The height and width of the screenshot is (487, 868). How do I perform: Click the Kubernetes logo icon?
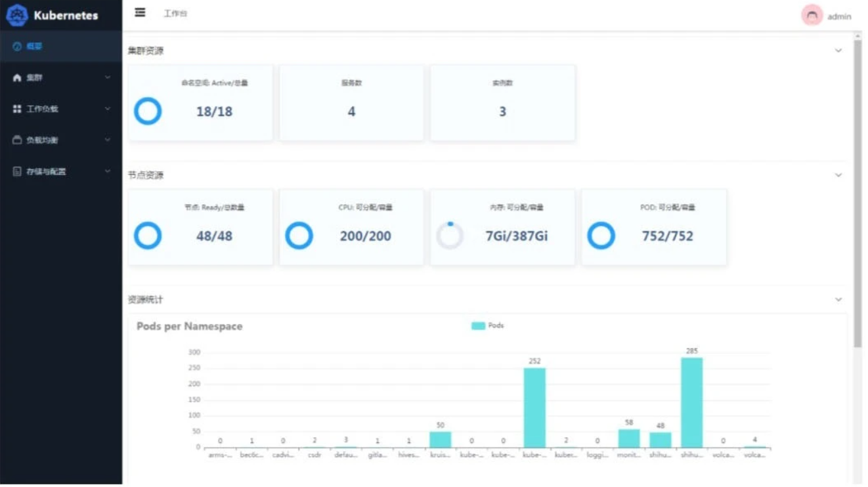pos(17,15)
